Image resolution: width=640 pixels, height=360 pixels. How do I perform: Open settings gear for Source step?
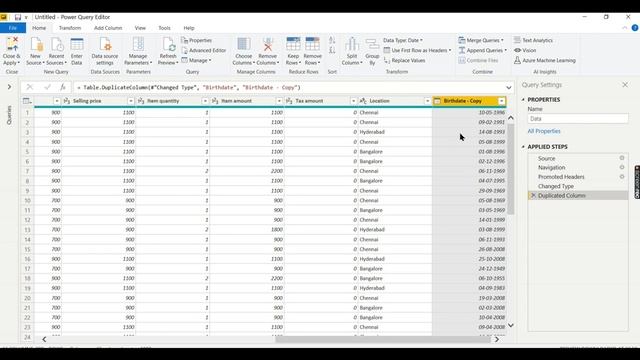pos(622,158)
